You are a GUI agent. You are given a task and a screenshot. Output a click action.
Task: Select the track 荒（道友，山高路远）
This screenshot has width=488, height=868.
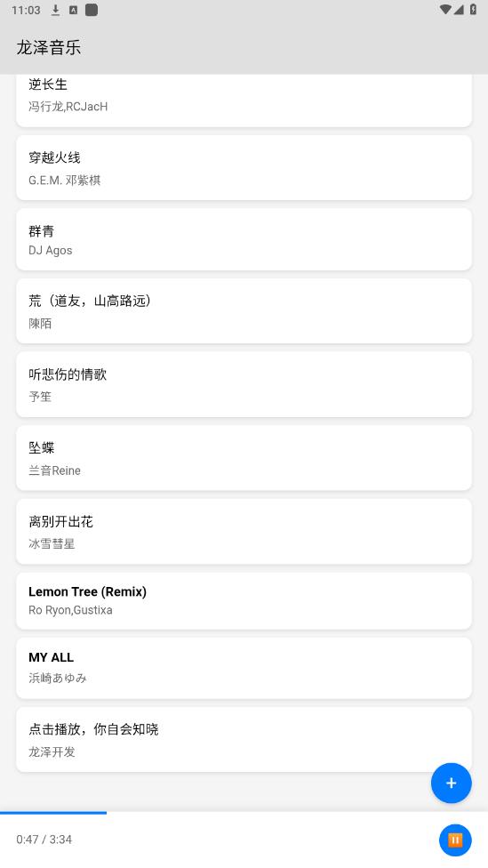244,311
